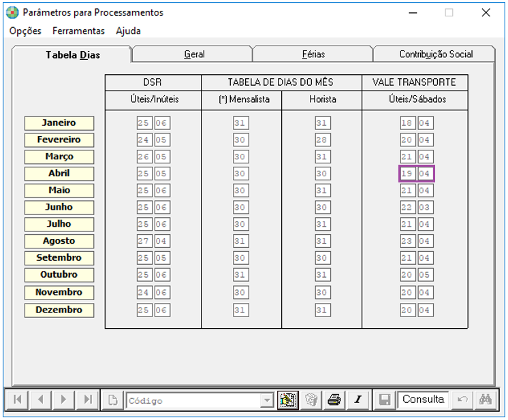Click the italic I information icon
508x420 pixels.
click(358, 400)
